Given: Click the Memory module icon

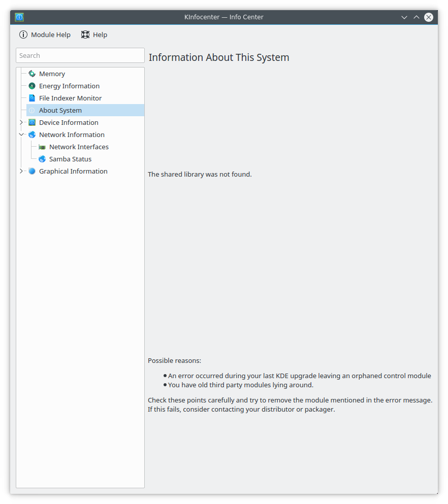Looking at the screenshot, I should pyautogui.click(x=32, y=74).
